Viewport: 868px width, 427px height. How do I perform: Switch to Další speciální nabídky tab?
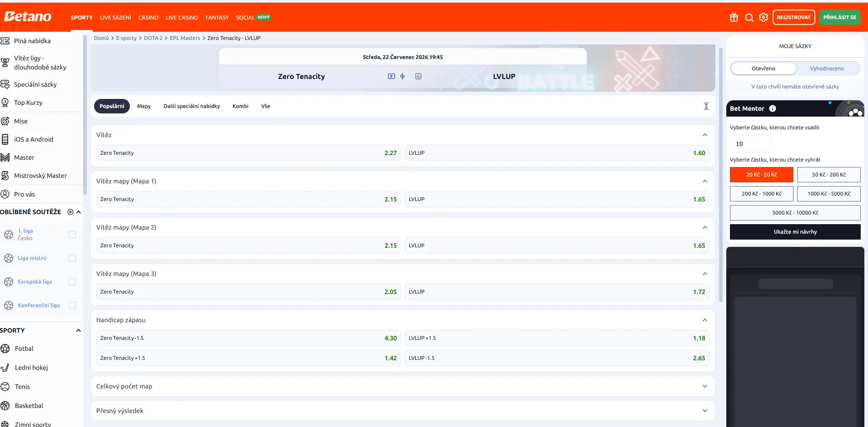pyautogui.click(x=192, y=106)
